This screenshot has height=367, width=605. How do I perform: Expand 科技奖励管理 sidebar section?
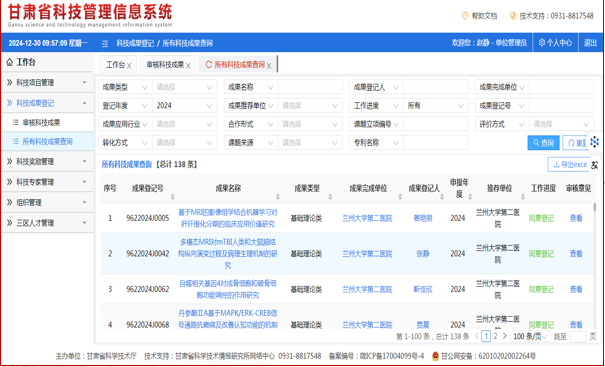(47, 162)
